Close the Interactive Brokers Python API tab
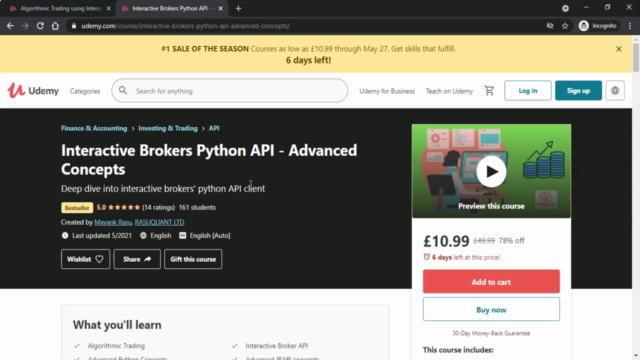The width and height of the screenshot is (640, 360). pos(220,8)
